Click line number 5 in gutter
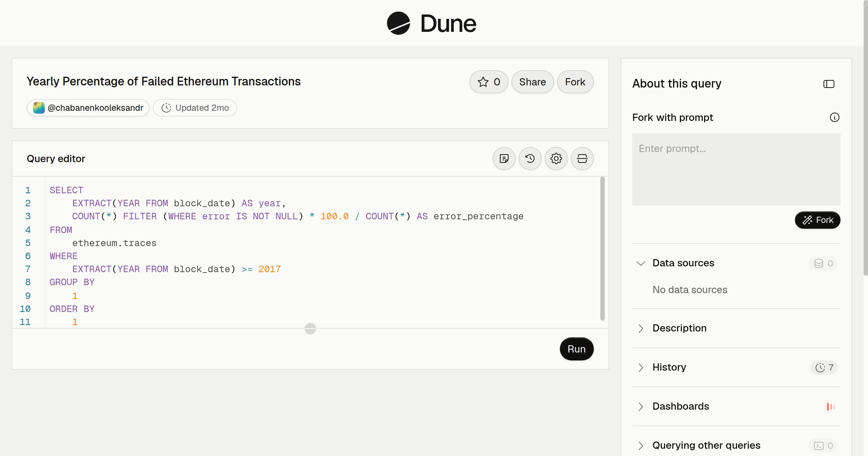 [x=28, y=243]
